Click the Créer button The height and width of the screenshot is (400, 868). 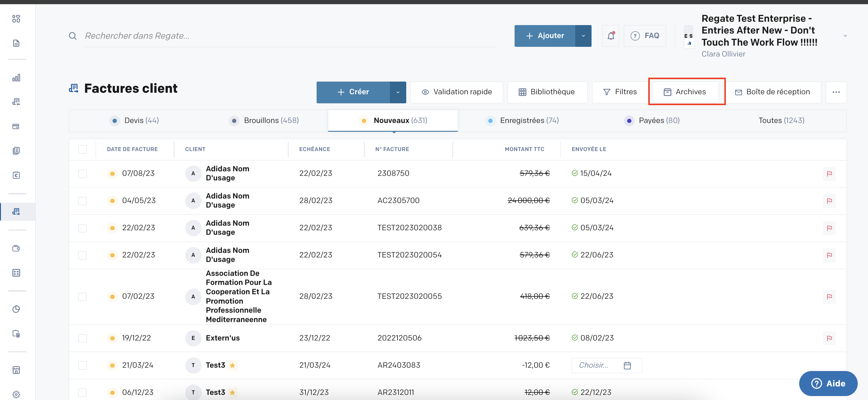(x=353, y=92)
